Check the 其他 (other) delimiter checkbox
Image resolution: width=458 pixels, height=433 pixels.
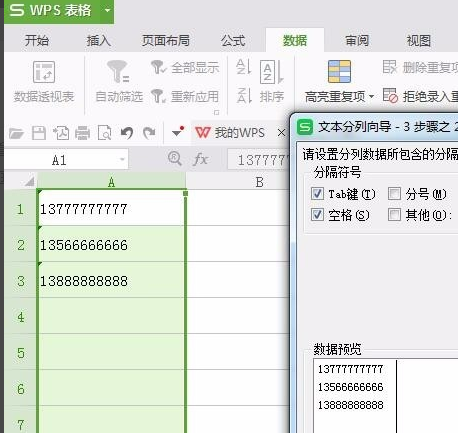coord(394,215)
